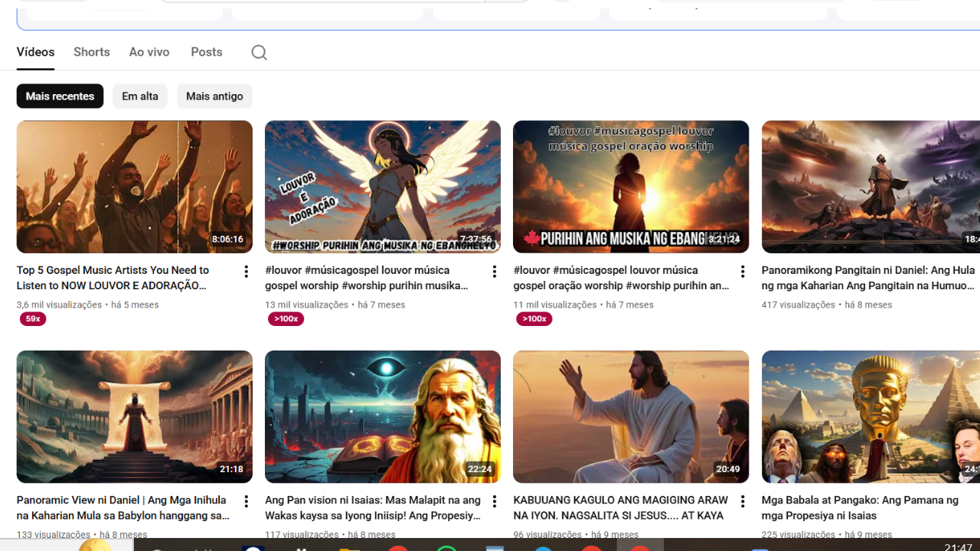Go to the Posts tab
Screen dimensions: 980x551
(x=207, y=52)
